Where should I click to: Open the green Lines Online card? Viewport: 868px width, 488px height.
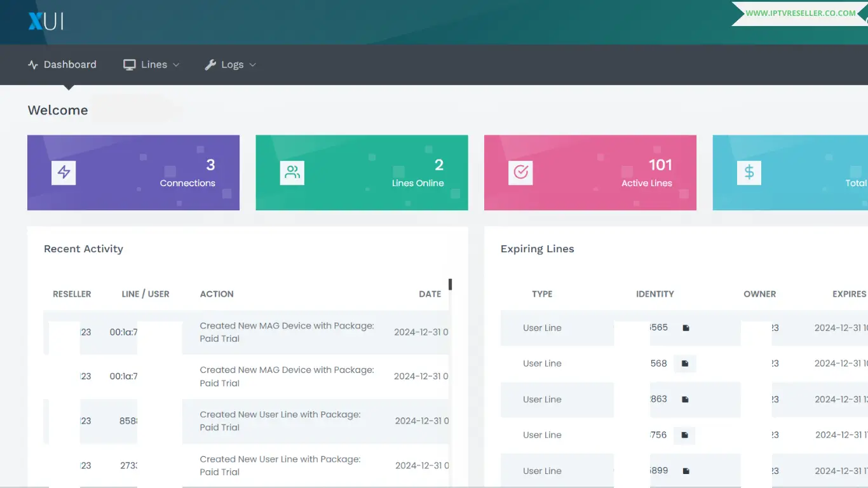[x=362, y=172]
